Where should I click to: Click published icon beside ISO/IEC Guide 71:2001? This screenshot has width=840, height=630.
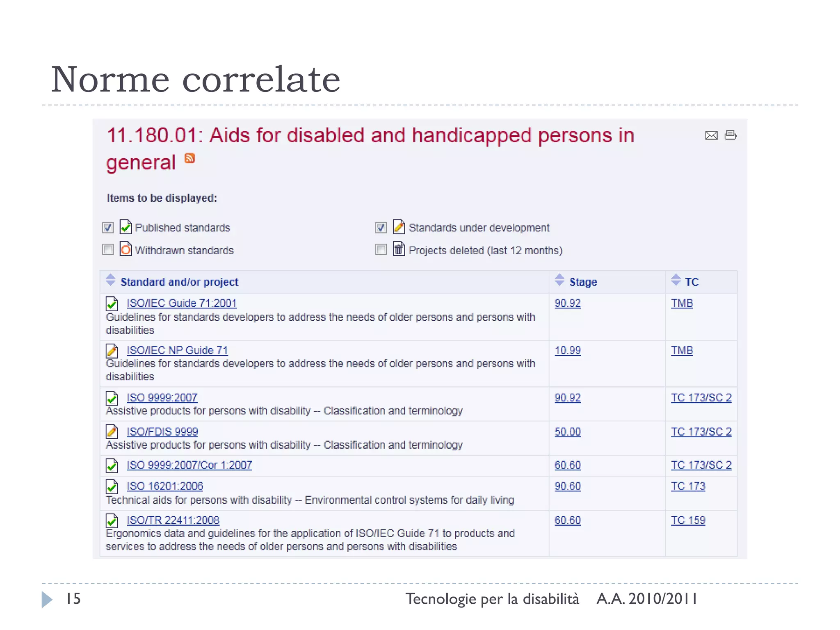point(112,304)
